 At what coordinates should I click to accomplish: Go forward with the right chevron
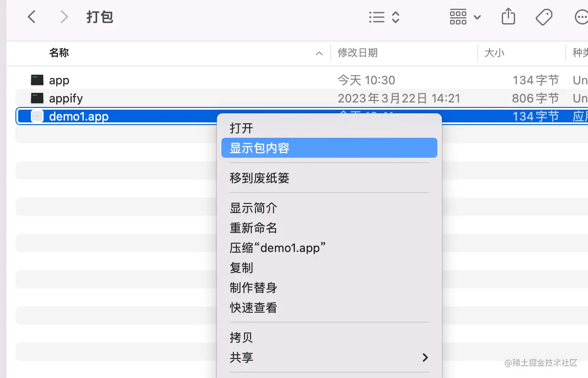point(64,17)
